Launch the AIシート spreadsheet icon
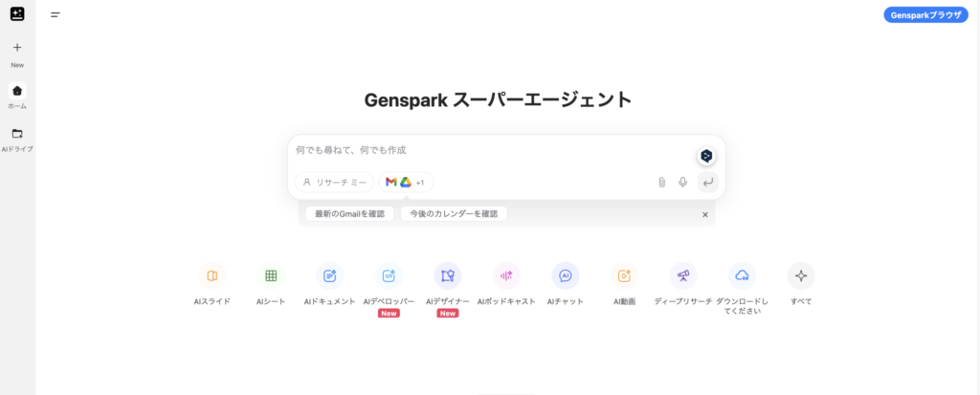This screenshot has width=980, height=395. 271,275
